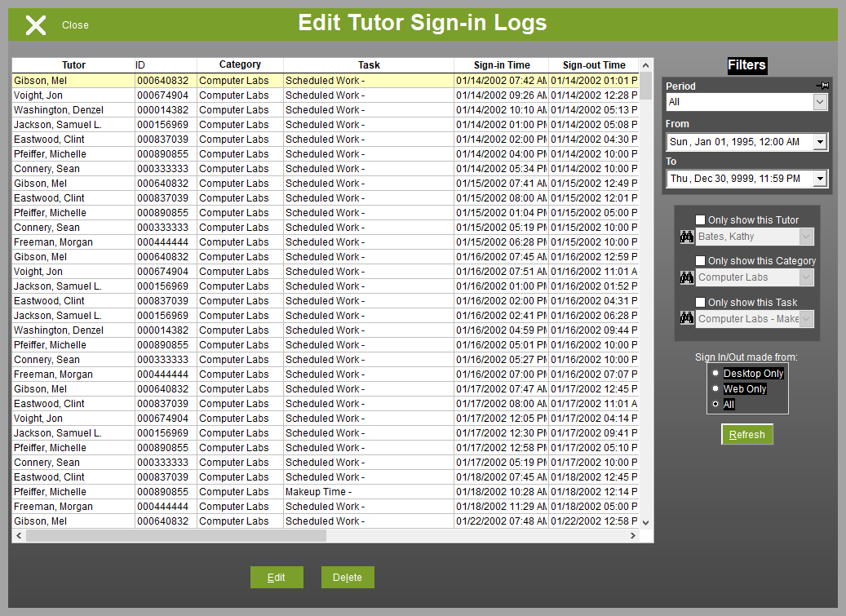The width and height of the screenshot is (846, 616).
Task: Click binoculars icon next to Computer Labs filter
Action: (687, 277)
